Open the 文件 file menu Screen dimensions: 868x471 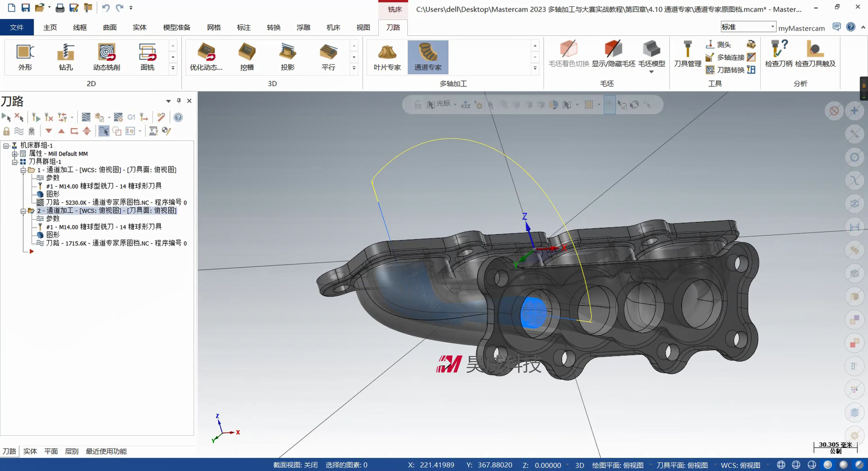[x=17, y=27]
